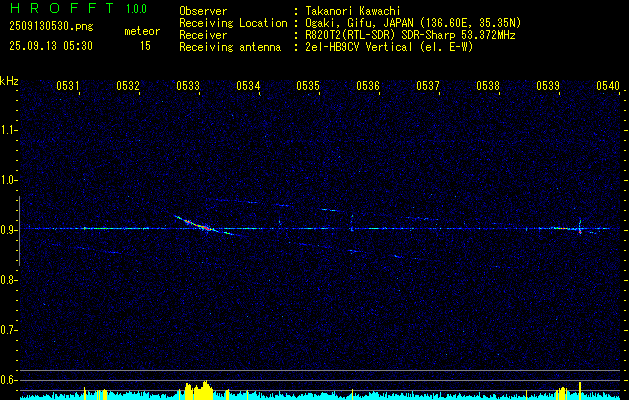Click the 0538 time marker
This screenshot has width=629, height=400.
(x=488, y=86)
